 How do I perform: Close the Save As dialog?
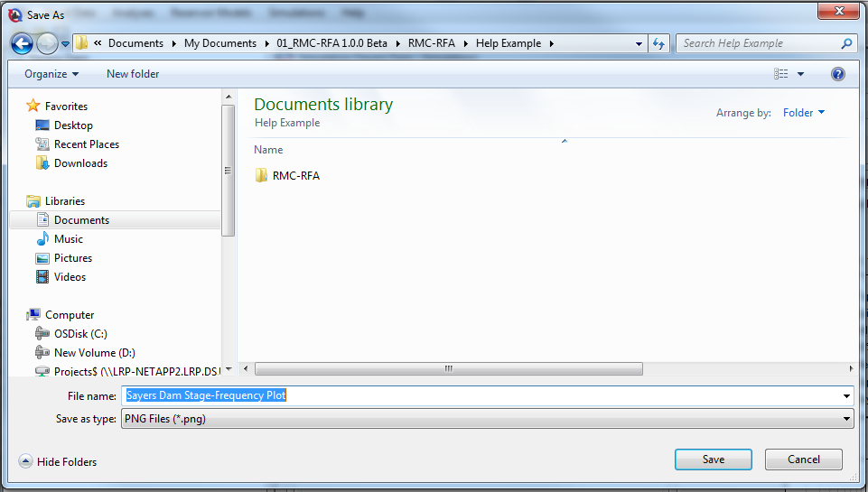839,10
